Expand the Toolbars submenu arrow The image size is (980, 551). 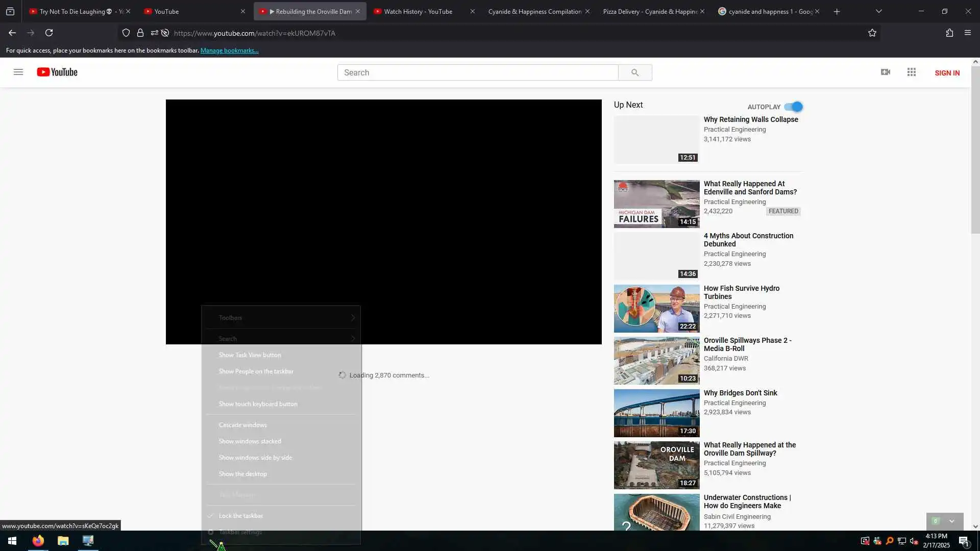point(352,318)
